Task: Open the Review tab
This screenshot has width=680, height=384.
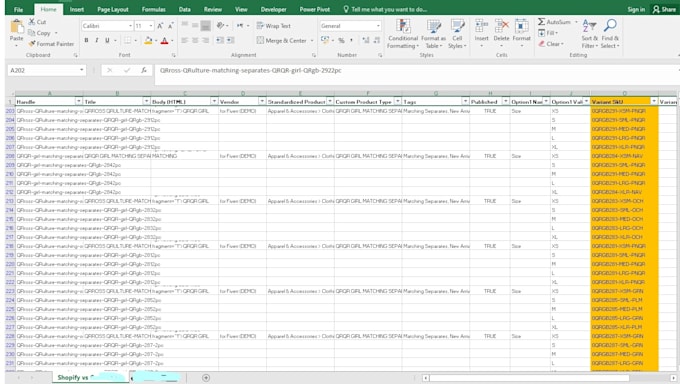Action: click(x=212, y=9)
